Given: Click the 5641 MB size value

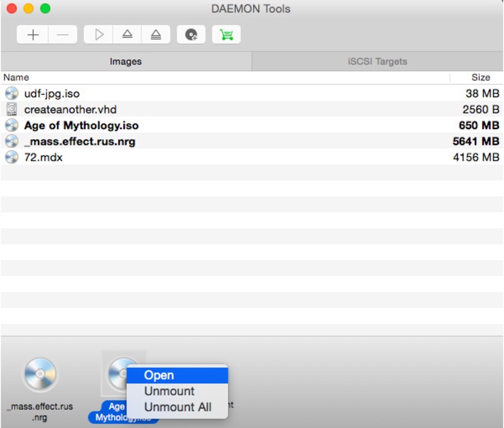Looking at the screenshot, I should tap(476, 141).
